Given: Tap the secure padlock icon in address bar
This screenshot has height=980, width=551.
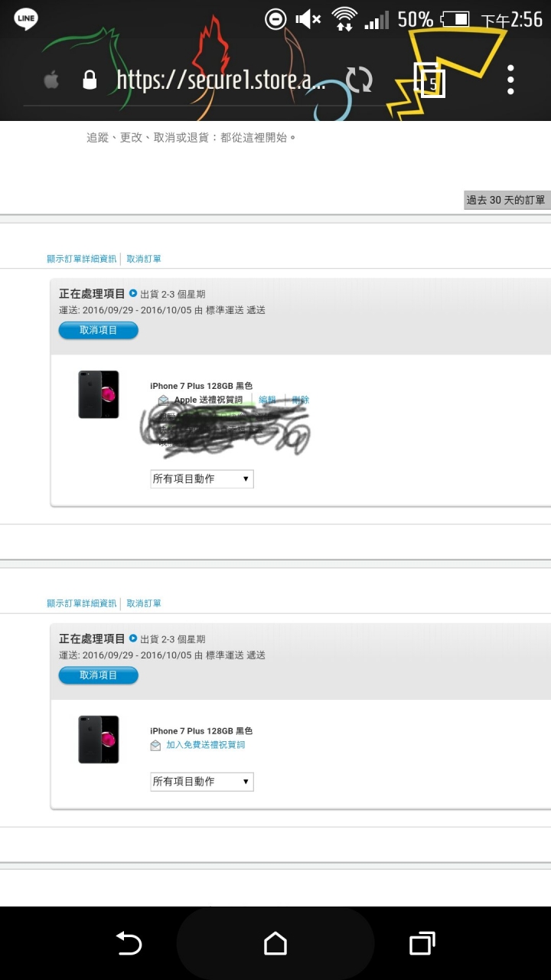Looking at the screenshot, I should click(90, 80).
